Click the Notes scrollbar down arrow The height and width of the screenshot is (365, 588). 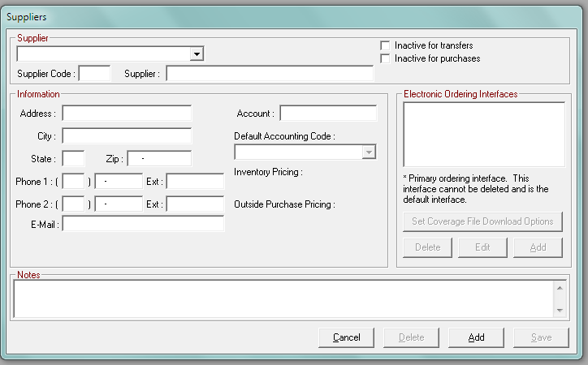(x=560, y=311)
